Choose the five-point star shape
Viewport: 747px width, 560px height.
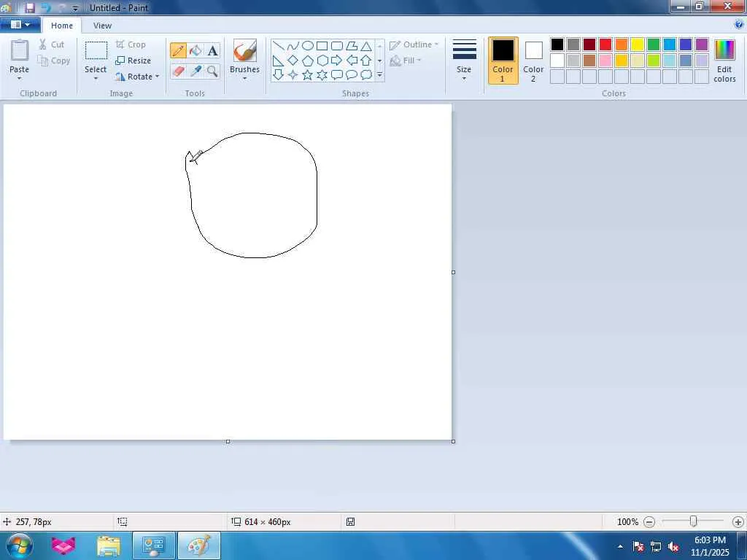[x=307, y=75]
